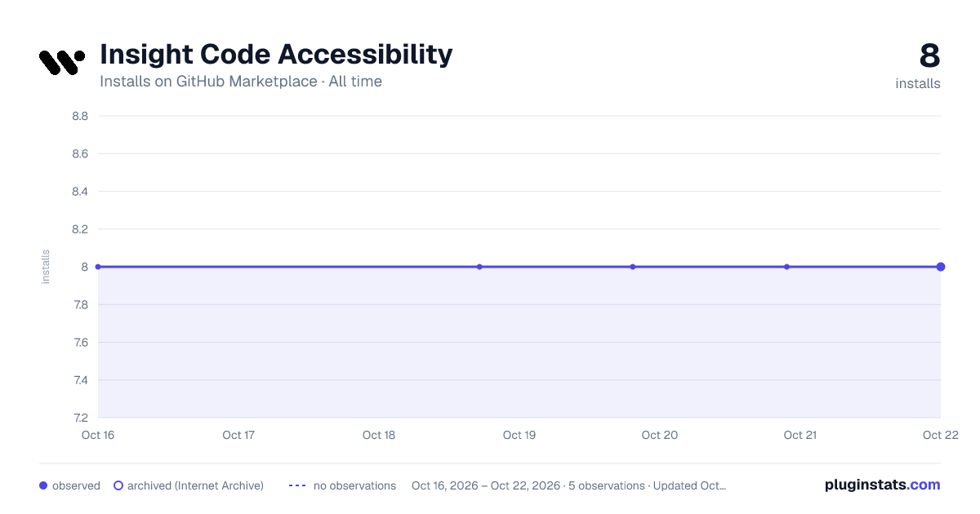
Task: Open the pluginstats.com link
Action: [882, 485]
